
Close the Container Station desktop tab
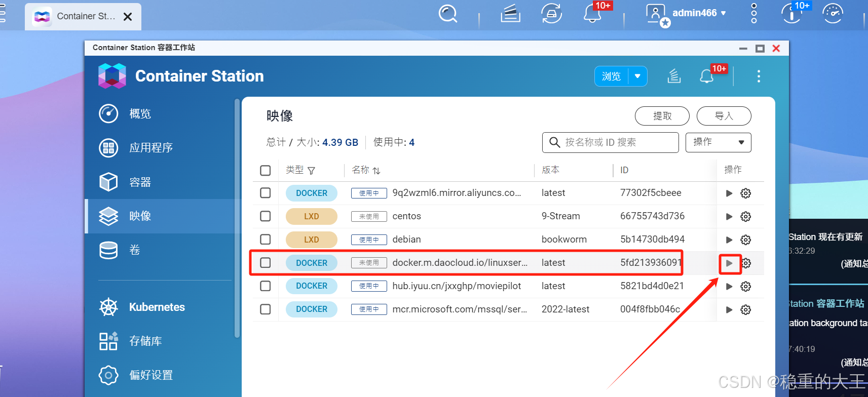click(128, 17)
